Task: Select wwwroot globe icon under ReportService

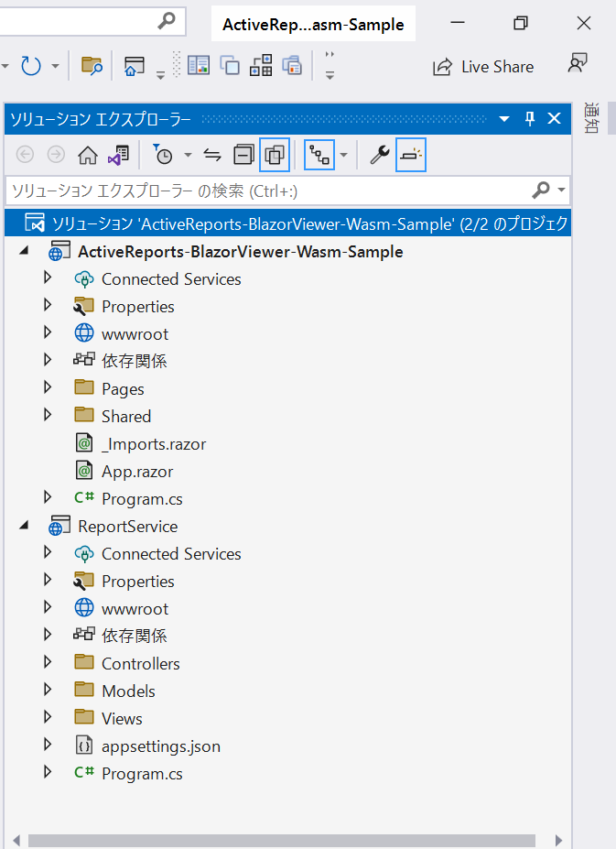Action: [84, 607]
